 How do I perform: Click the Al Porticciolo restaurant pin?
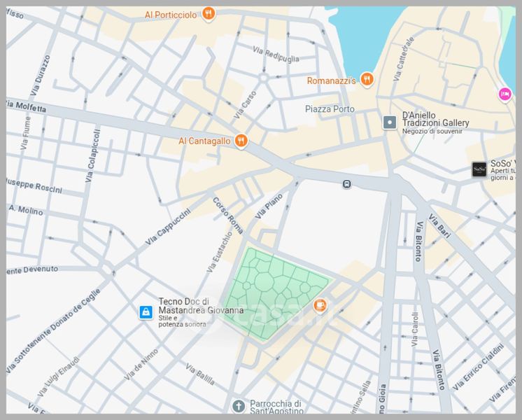[x=208, y=13]
